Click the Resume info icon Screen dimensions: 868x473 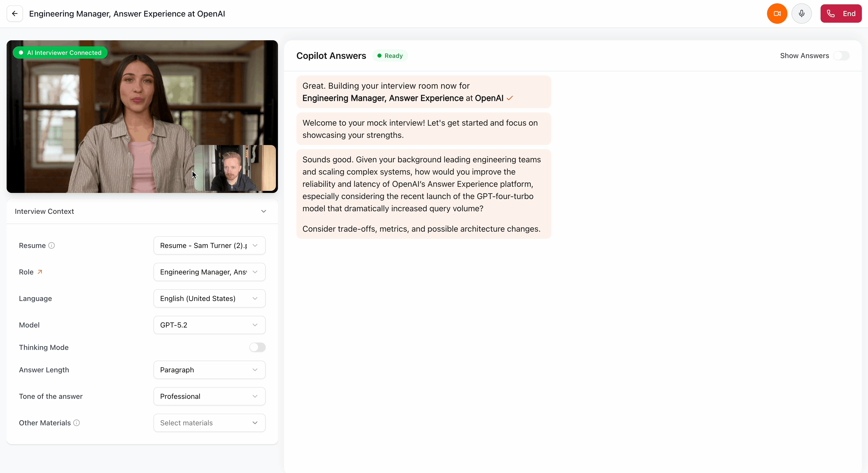click(x=52, y=245)
